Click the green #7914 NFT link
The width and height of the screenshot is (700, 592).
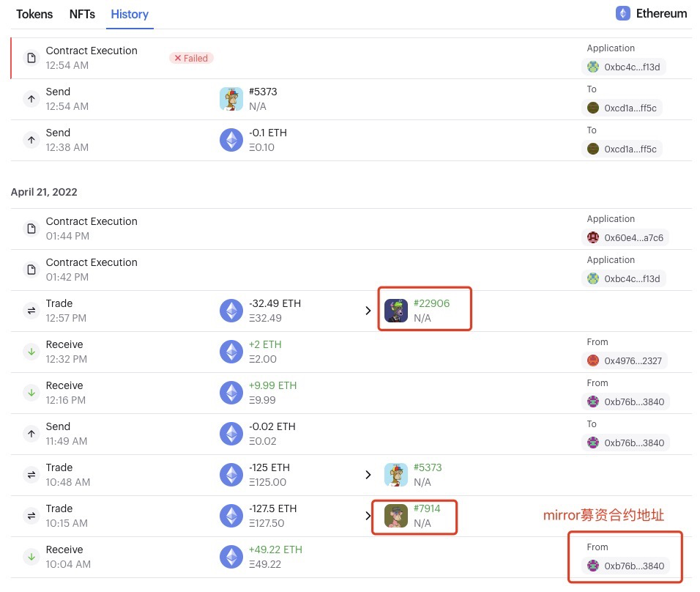pos(427,508)
